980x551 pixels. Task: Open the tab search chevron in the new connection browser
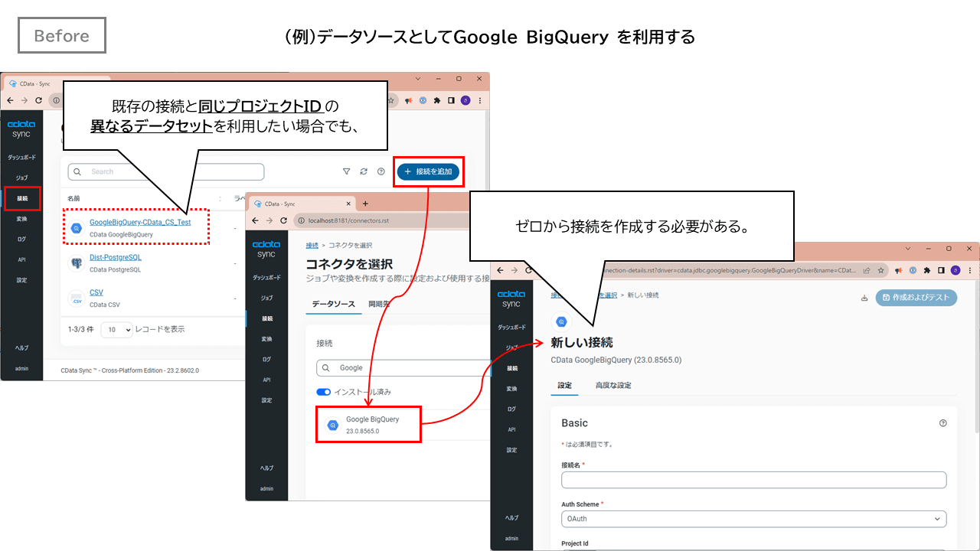coord(910,249)
